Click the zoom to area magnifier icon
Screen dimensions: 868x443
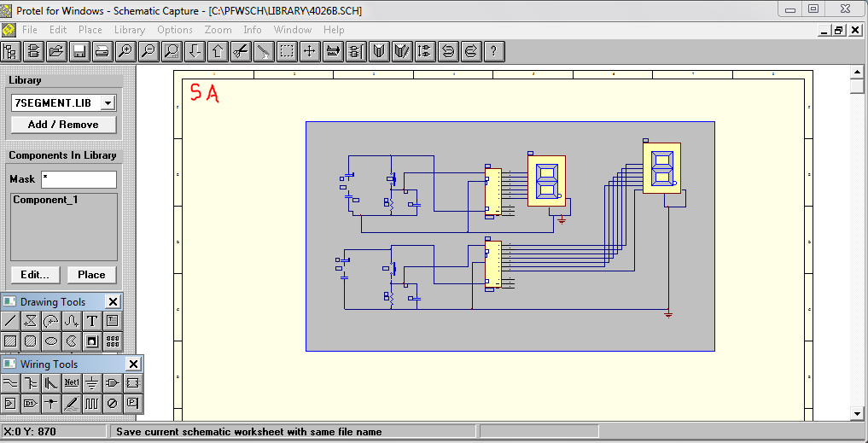pos(172,51)
